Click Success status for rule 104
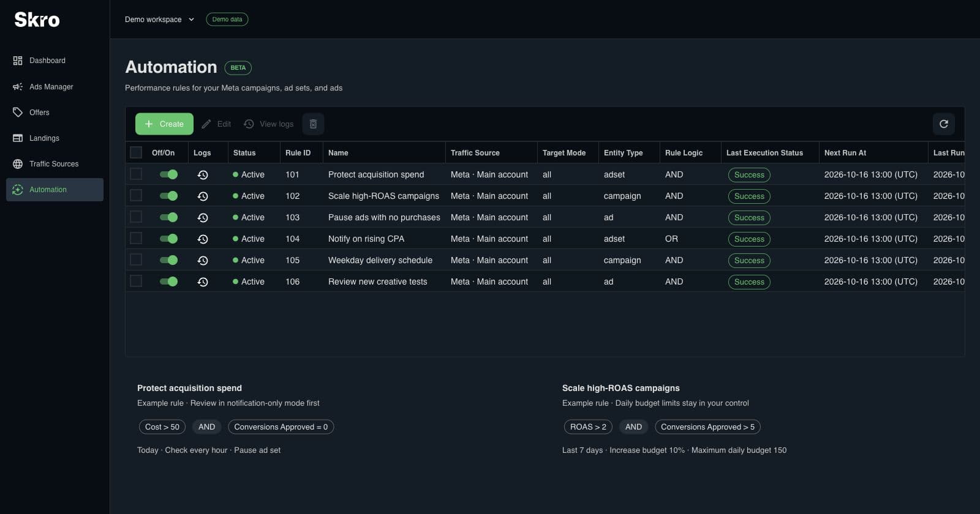Viewport: 980px width, 514px height. click(749, 239)
